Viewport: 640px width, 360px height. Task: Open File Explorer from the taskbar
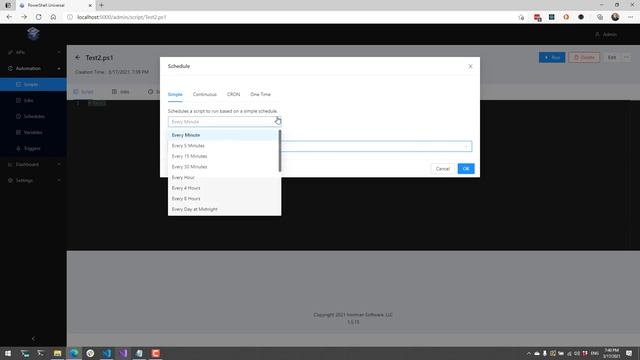point(58,353)
